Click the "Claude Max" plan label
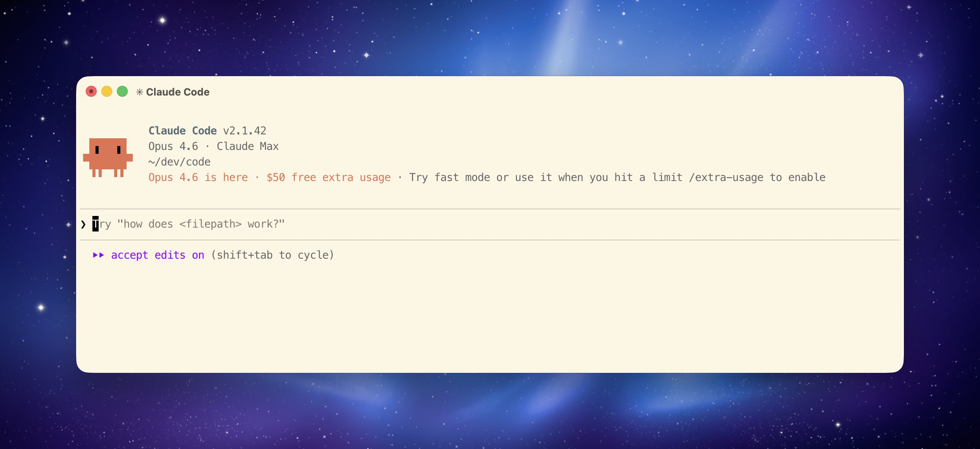 (x=248, y=146)
